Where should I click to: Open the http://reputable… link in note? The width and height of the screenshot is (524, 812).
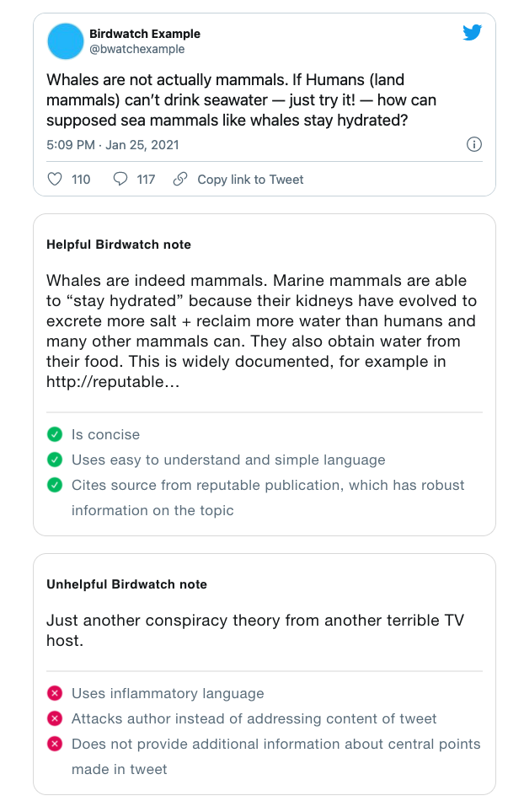(113, 382)
